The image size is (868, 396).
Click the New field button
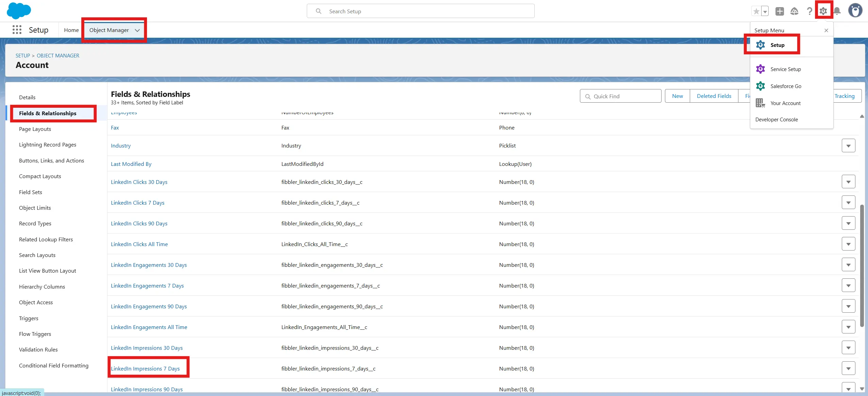click(x=677, y=96)
